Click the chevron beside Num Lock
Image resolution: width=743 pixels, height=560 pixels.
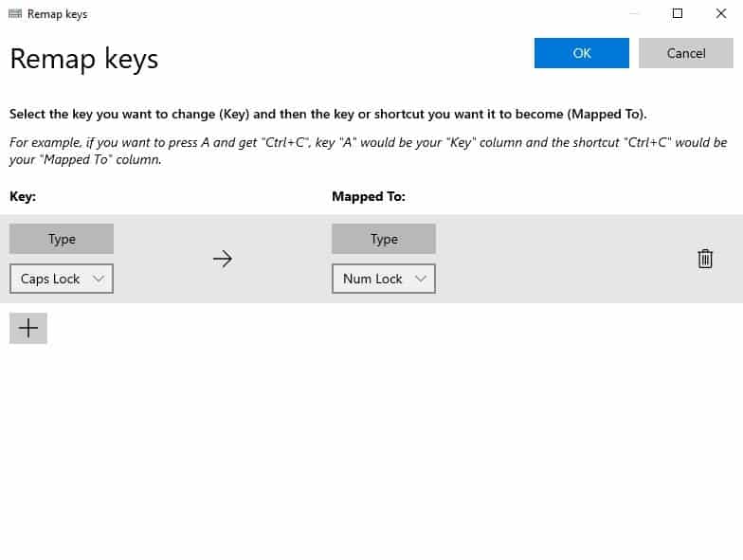click(x=421, y=279)
